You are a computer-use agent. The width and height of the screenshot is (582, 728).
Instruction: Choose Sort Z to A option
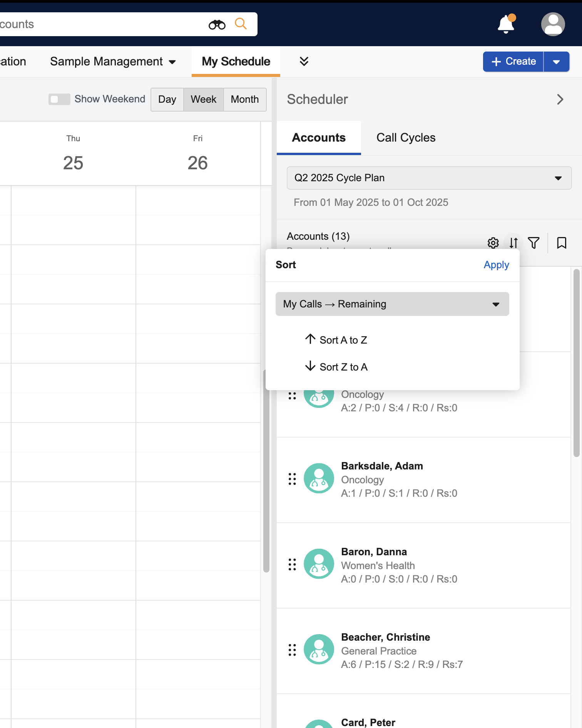click(x=343, y=367)
